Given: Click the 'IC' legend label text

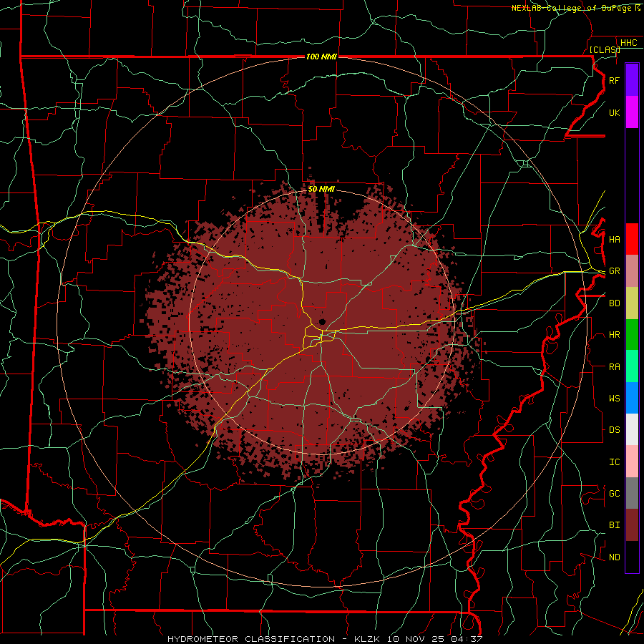Looking at the screenshot, I should click(614, 462).
